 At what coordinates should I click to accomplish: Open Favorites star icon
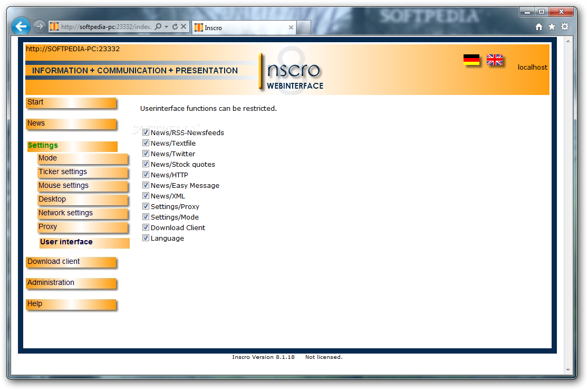click(x=552, y=26)
